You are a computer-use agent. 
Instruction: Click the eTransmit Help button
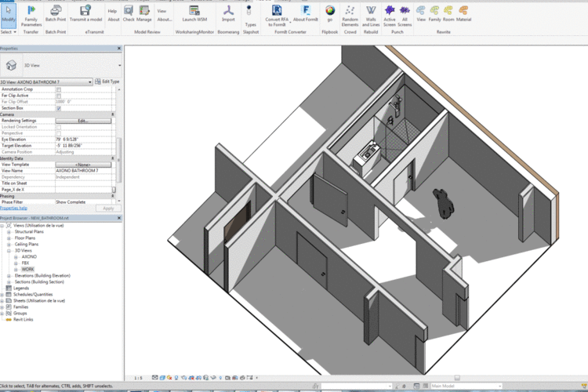(x=112, y=11)
